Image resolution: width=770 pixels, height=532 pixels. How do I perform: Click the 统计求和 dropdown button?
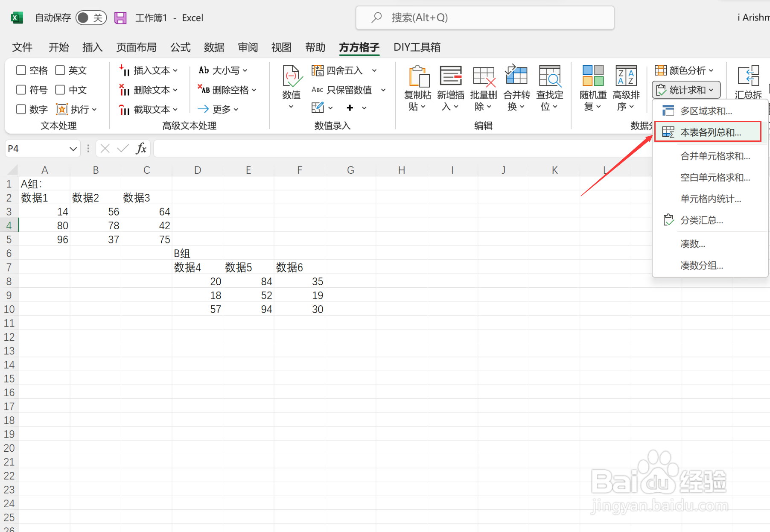(686, 90)
